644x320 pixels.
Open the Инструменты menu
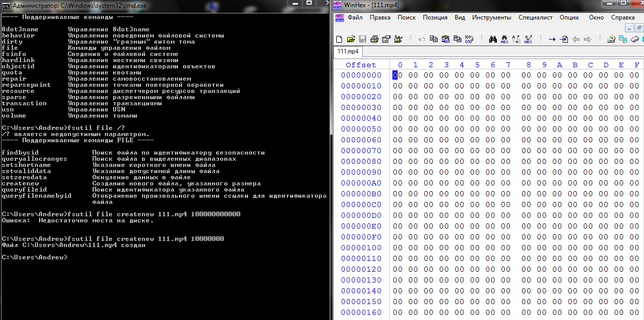pos(492,17)
